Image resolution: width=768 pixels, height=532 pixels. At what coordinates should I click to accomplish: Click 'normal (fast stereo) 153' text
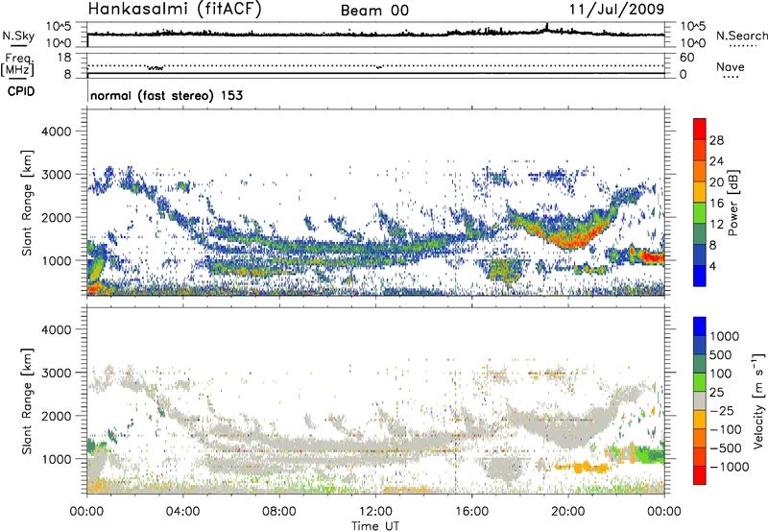point(166,95)
